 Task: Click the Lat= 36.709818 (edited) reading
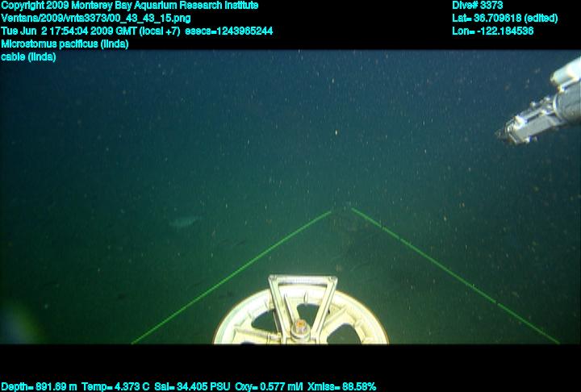click(x=504, y=19)
